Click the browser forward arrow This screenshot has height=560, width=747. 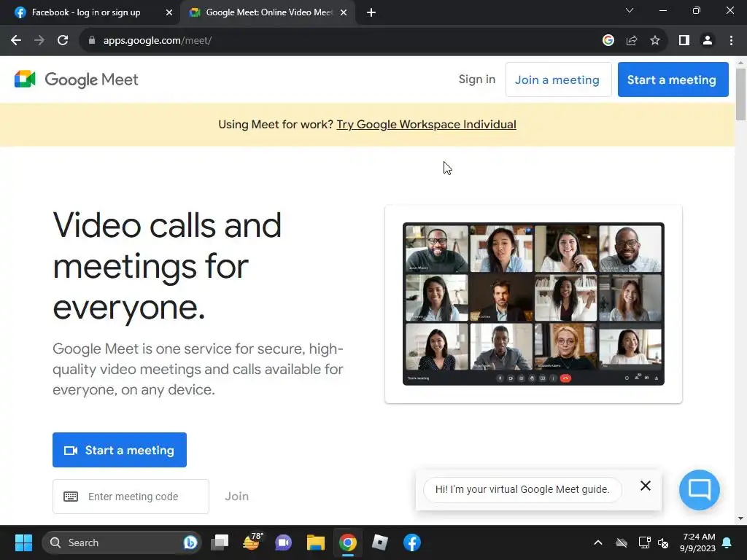coord(39,41)
